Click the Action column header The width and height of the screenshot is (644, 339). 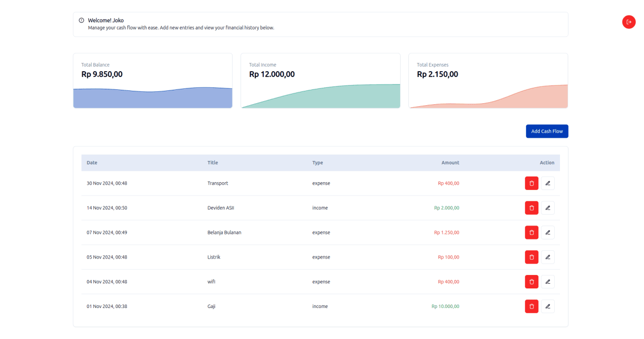click(x=547, y=163)
